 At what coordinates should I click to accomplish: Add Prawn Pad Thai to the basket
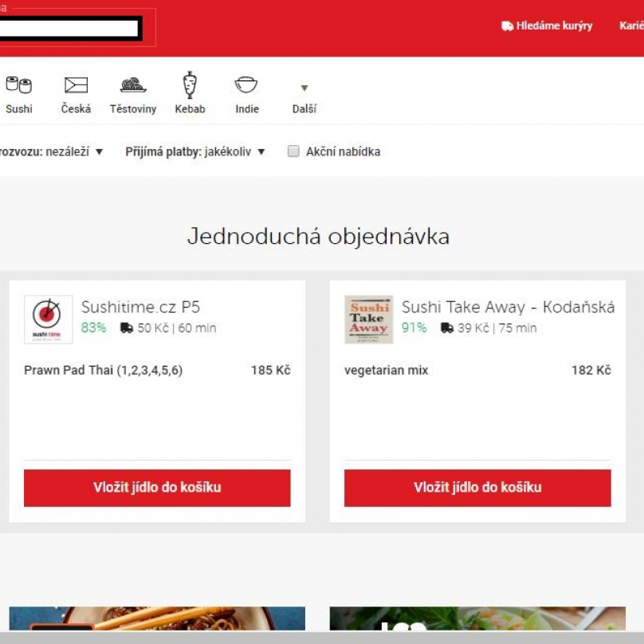coord(157,488)
